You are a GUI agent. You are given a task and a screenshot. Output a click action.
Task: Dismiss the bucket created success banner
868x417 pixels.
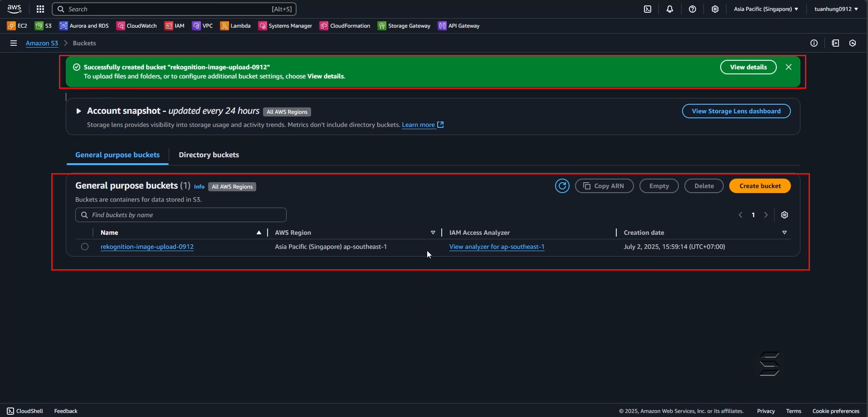[x=789, y=67]
